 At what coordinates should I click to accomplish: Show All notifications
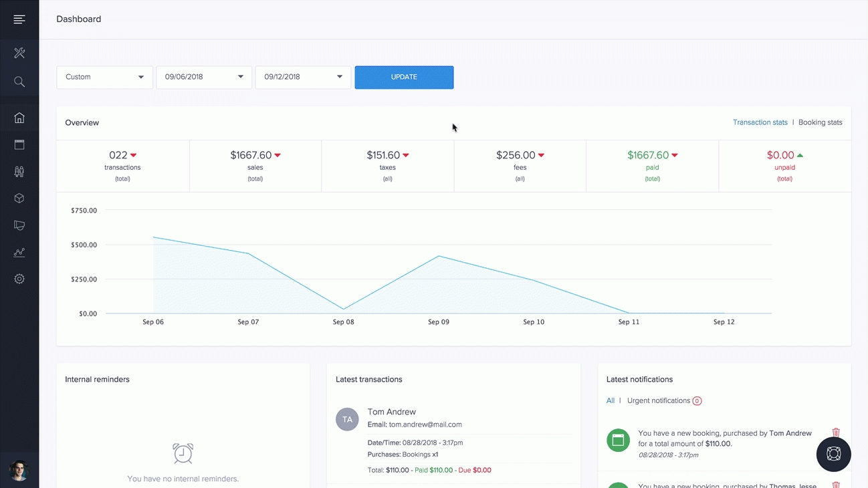(611, 400)
